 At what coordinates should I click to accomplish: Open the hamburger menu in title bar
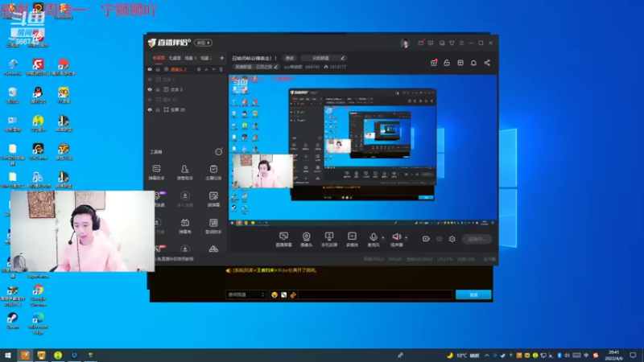click(x=461, y=43)
